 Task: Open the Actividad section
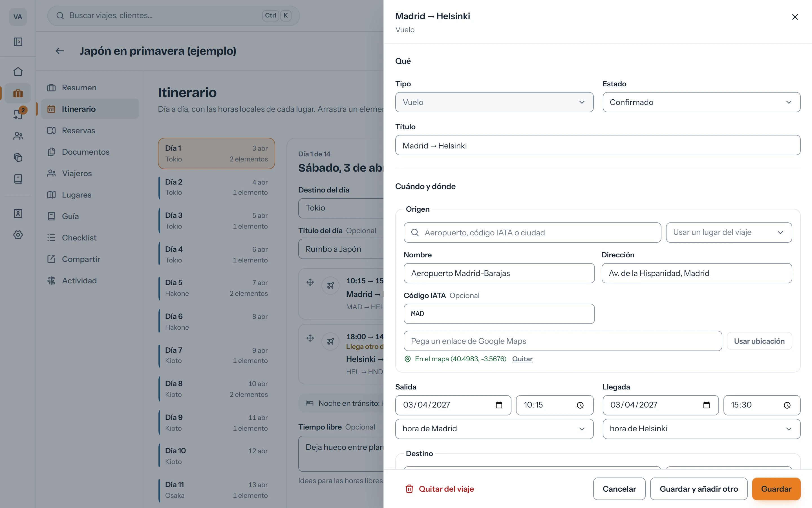pyautogui.click(x=90, y=281)
